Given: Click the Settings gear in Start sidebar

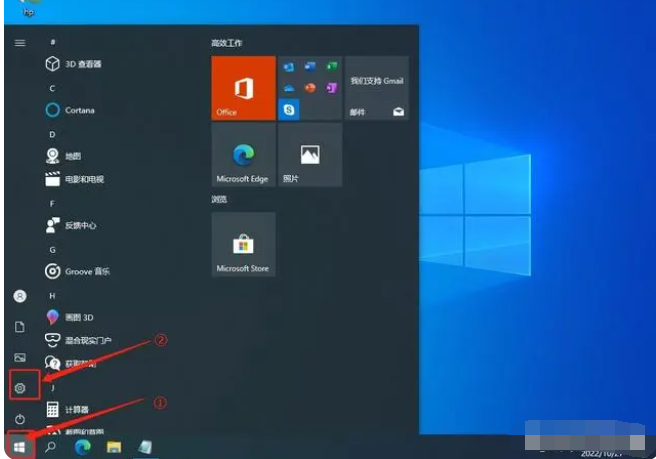Looking at the screenshot, I should click(x=20, y=386).
